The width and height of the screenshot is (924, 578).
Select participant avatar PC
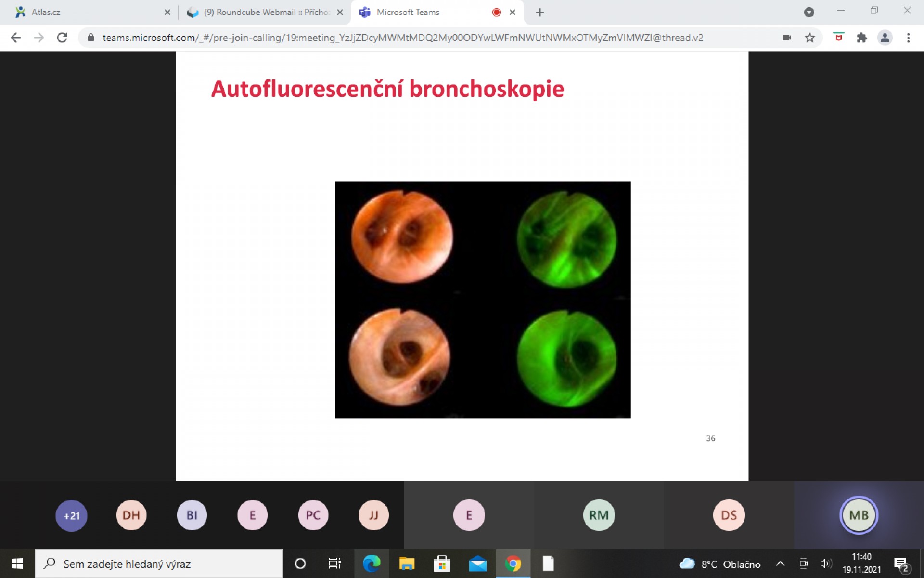tap(313, 515)
